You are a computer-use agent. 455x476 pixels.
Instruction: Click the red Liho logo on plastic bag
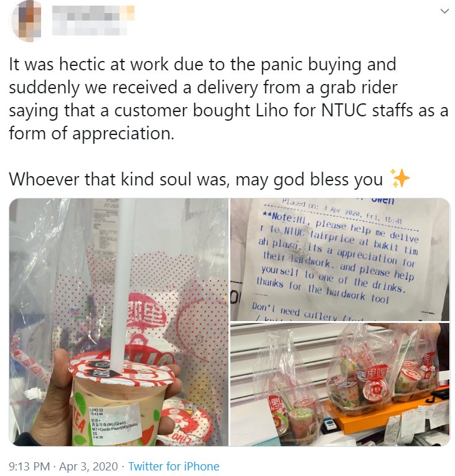tap(146, 310)
